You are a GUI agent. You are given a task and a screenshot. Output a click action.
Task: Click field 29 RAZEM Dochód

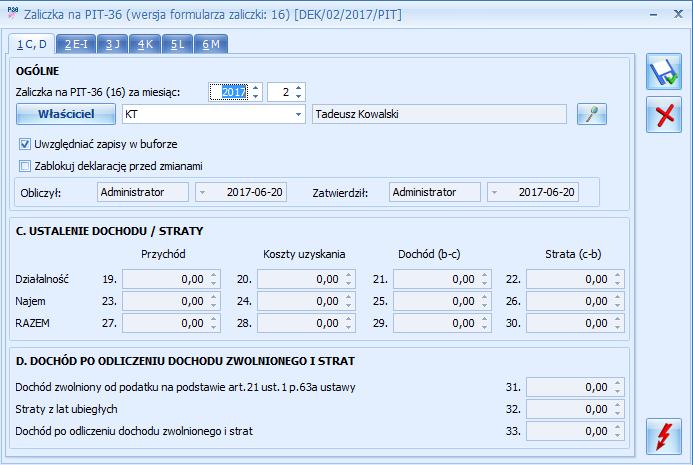point(442,323)
